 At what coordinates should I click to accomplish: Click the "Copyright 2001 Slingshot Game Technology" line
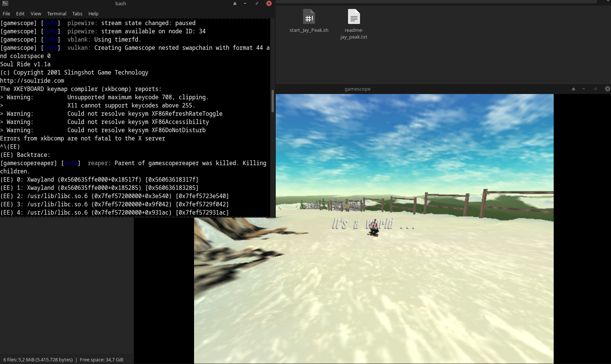pyautogui.click(x=74, y=72)
